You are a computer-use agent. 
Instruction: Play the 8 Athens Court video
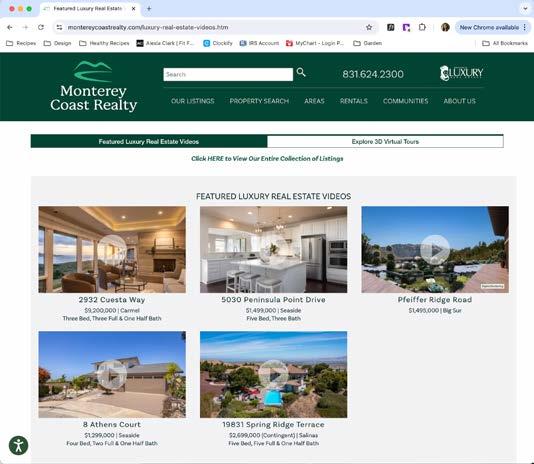point(112,374)
